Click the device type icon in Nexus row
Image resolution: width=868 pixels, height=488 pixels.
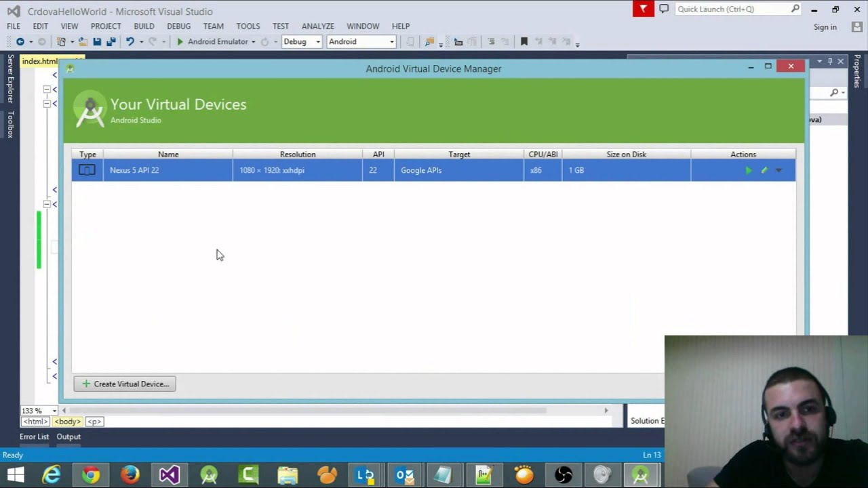tap(87, 170)
